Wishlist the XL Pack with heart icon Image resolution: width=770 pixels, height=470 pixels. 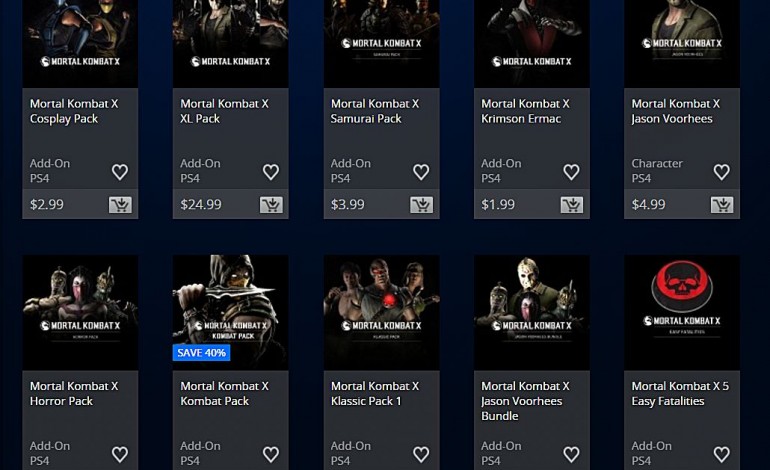pyautogui.click(x=271, y=172)
